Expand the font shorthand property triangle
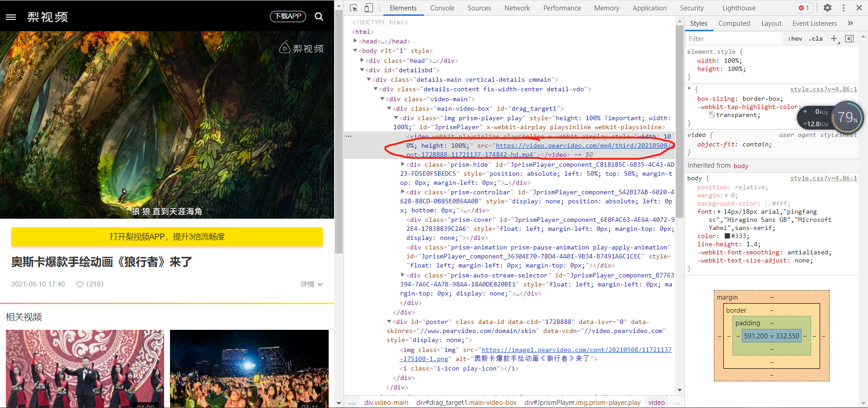This screenshot has width=868, height=408. point(719,212)
